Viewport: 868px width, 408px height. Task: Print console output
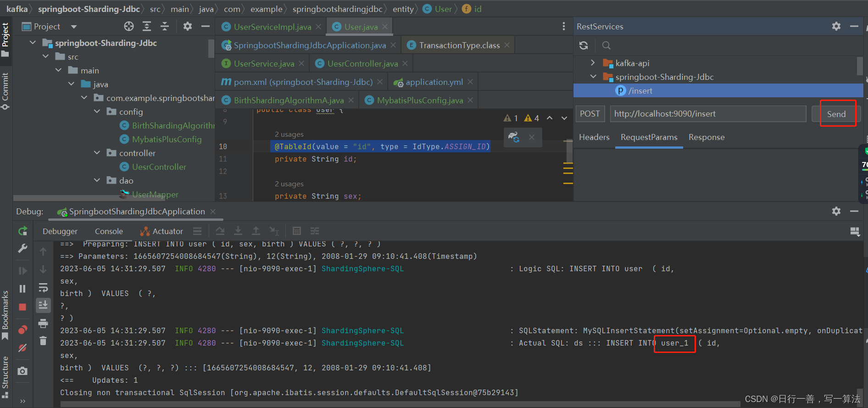point(43,324)
